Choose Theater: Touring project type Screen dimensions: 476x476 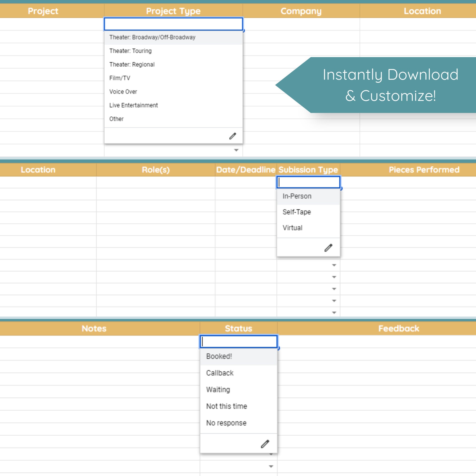pos(130,51)
